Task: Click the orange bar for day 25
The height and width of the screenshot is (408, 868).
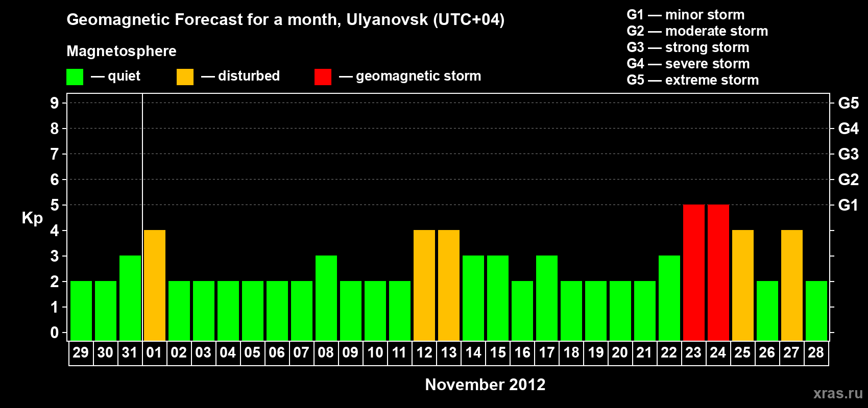Action: (x=743, y=285)
